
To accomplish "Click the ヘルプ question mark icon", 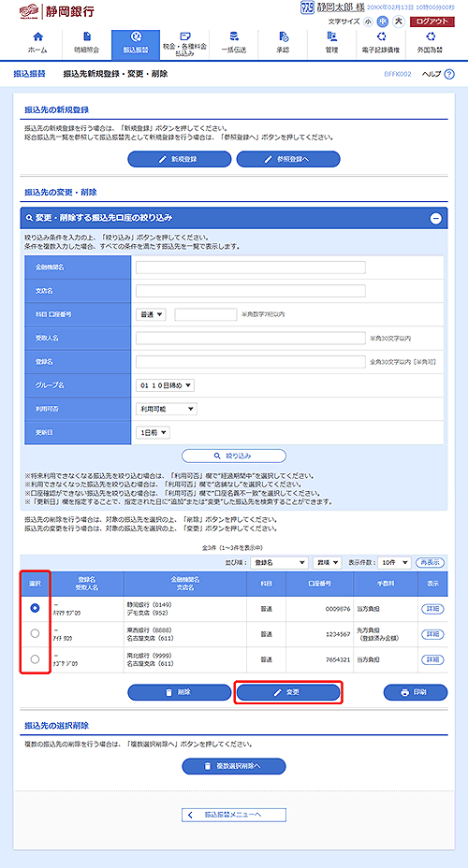I will (x=449, y=74).
